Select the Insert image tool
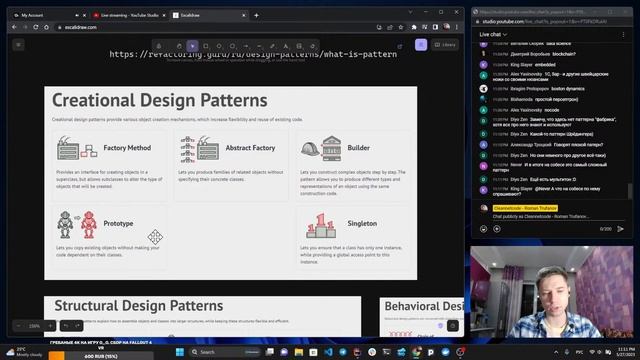The image size is (640, 360). coord(299,46)
